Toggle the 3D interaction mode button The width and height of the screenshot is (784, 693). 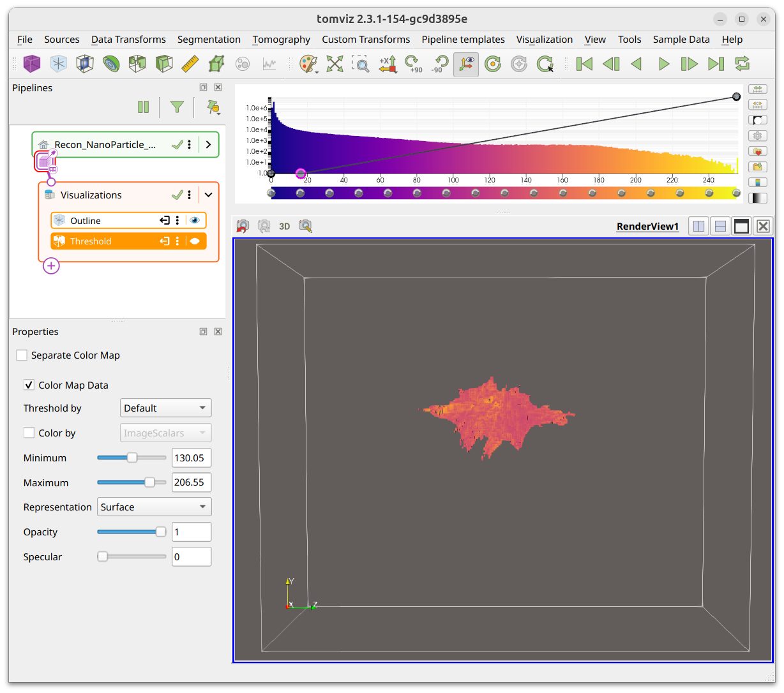tap(285, 226)
